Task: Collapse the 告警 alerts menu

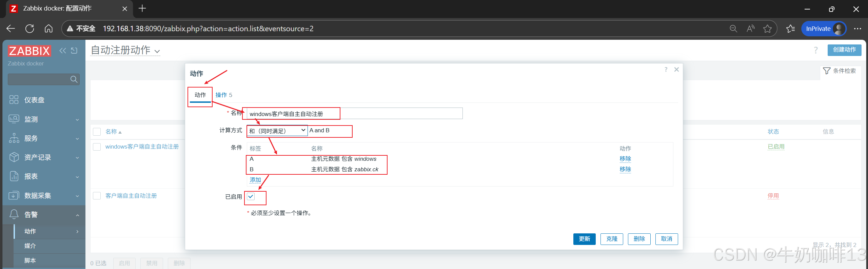Action: tap(44, 214)
